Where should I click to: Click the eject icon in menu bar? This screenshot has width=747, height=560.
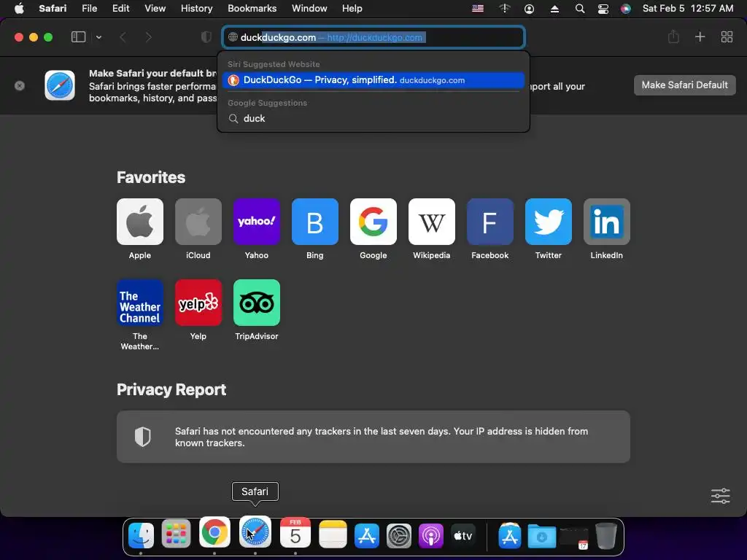[554, 9]
